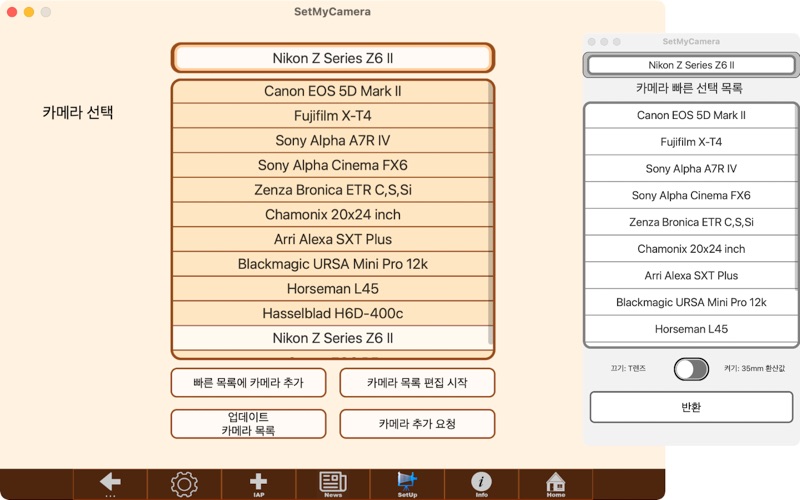Choose Blackmagic URSA Mini Pro 12k in quick list
Viewport: 800px width, 500px height.
691,303
